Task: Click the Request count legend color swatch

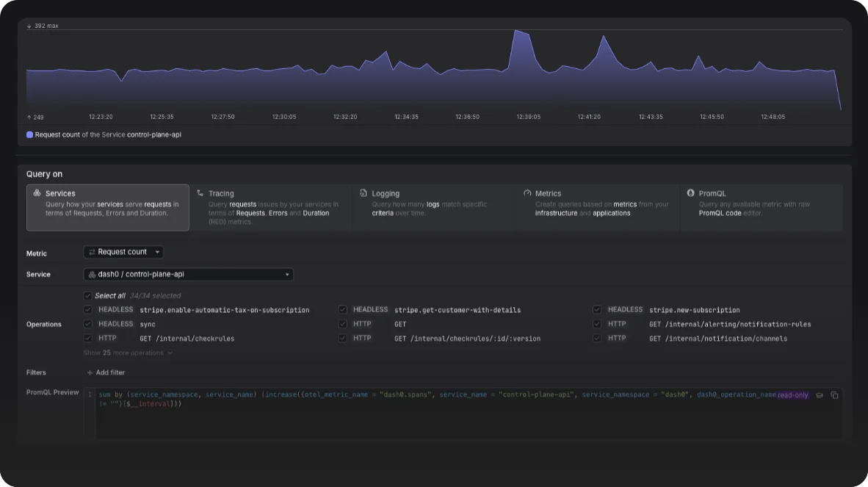Action: click(x=30, y=134)
